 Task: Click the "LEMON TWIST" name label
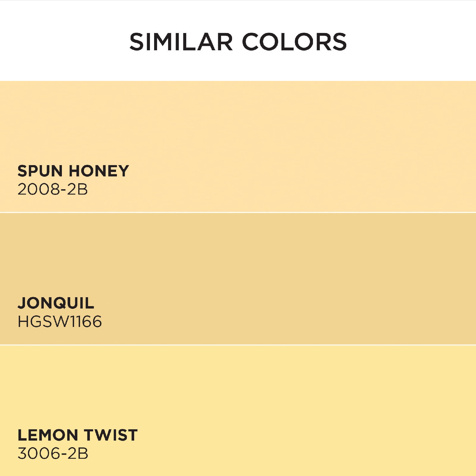click(78, 435)
